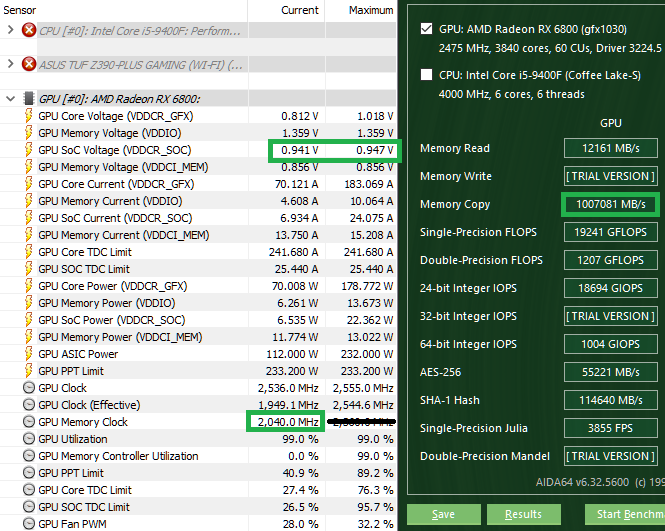The image size is (665, 531).
Task: Click gauge icon for GPU Memory Controller Utilization
Action: coord(29,456)
